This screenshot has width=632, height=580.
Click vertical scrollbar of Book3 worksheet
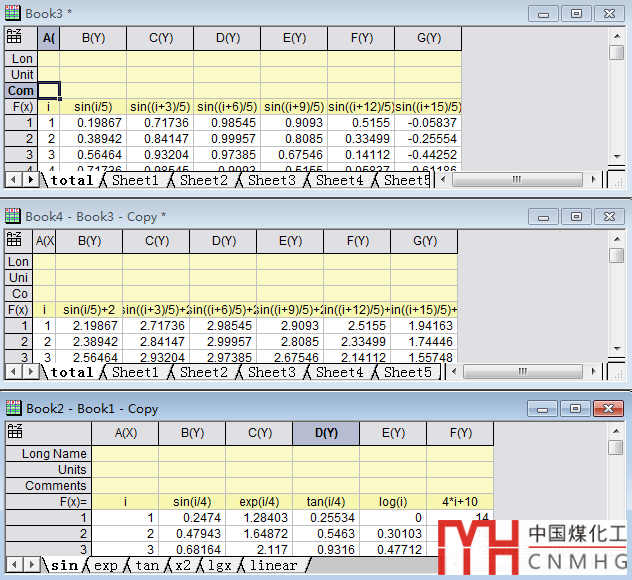[616, 110]
